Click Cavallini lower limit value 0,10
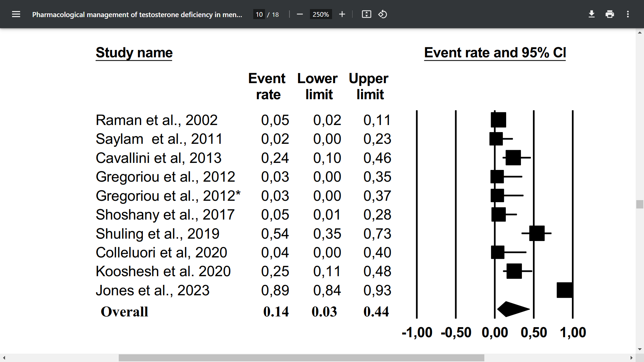 (327, 158)
